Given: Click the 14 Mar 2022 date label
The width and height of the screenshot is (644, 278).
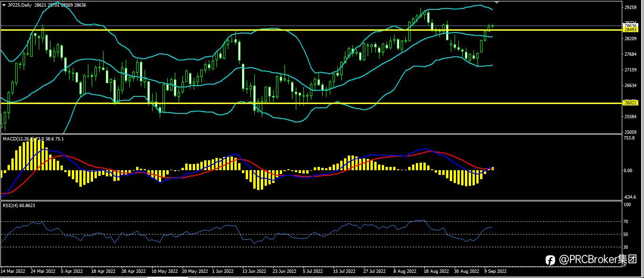Looking at the screenshot, I should (x=13, y=272).
